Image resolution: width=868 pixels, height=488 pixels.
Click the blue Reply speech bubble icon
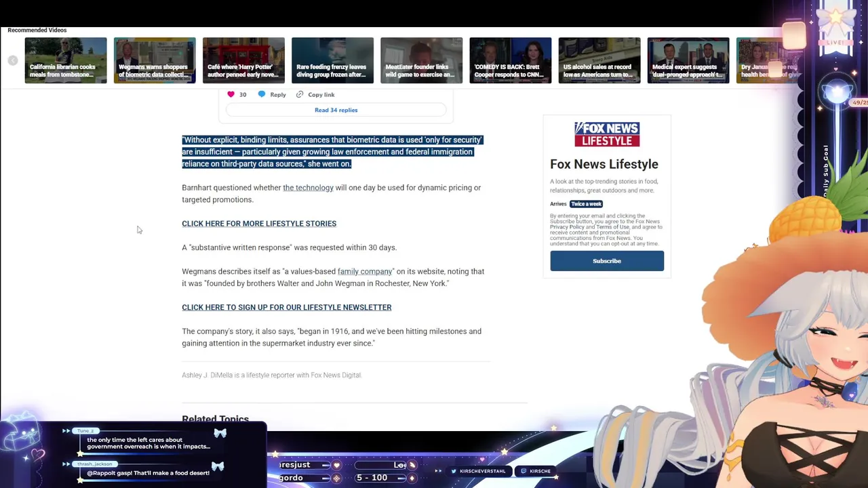[262, 94]
